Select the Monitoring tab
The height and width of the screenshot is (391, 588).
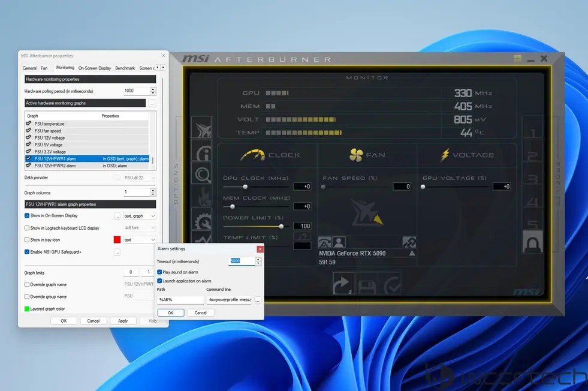(x=65, y=68)
